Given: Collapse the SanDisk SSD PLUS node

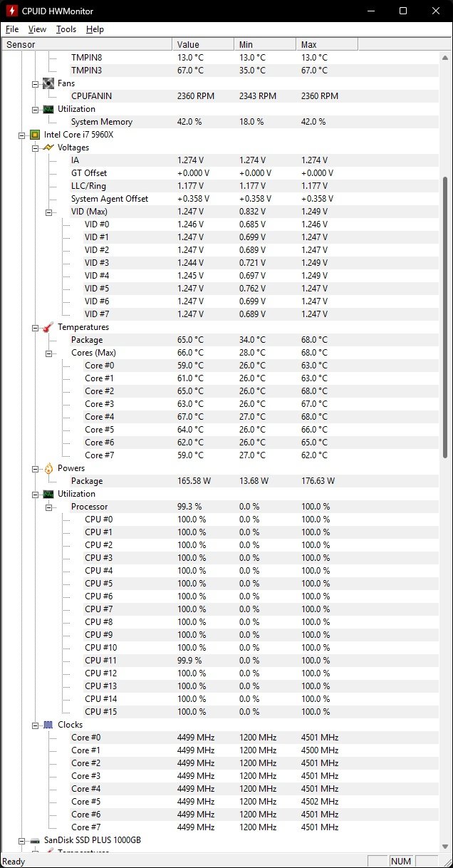Looking at the screenshot, I should 22,840.
